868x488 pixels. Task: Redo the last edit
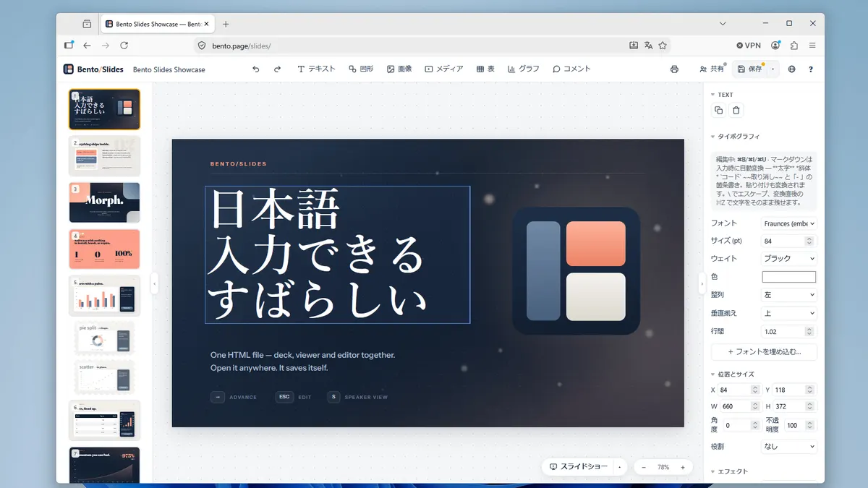point(277,69)
